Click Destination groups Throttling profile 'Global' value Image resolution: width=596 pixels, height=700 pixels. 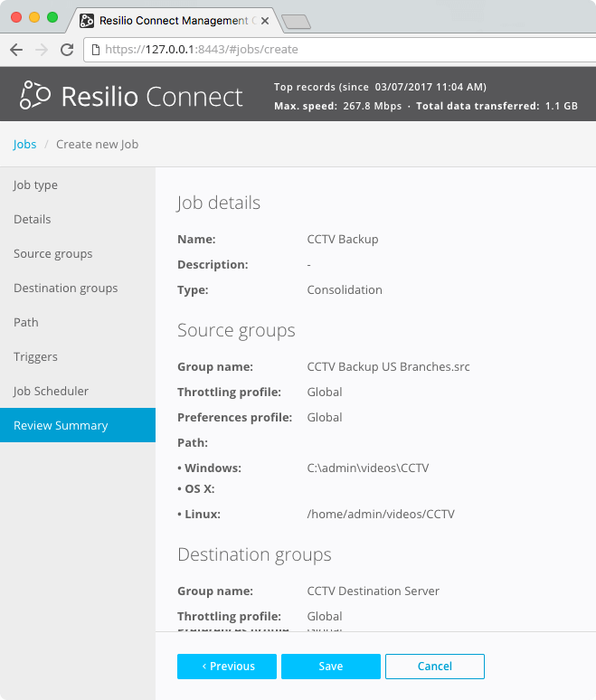[x=325, y=617]
